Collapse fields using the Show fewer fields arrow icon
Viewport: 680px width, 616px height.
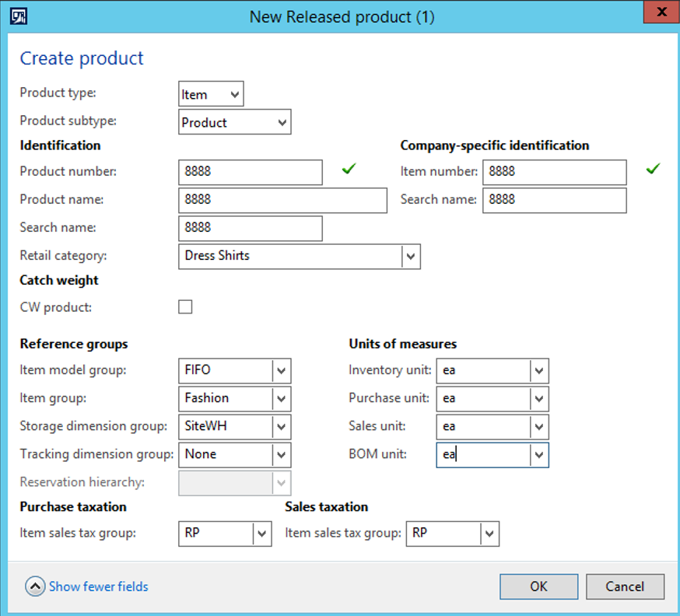[34, 586]
